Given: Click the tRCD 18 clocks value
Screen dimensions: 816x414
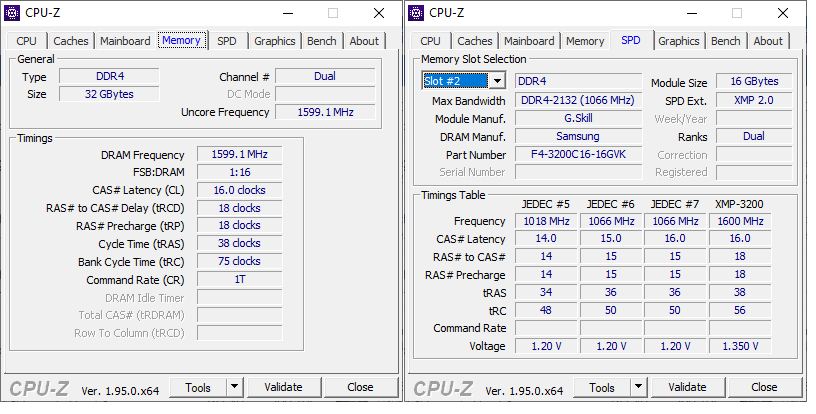Looking at the screenshot, I should point(239,208).
